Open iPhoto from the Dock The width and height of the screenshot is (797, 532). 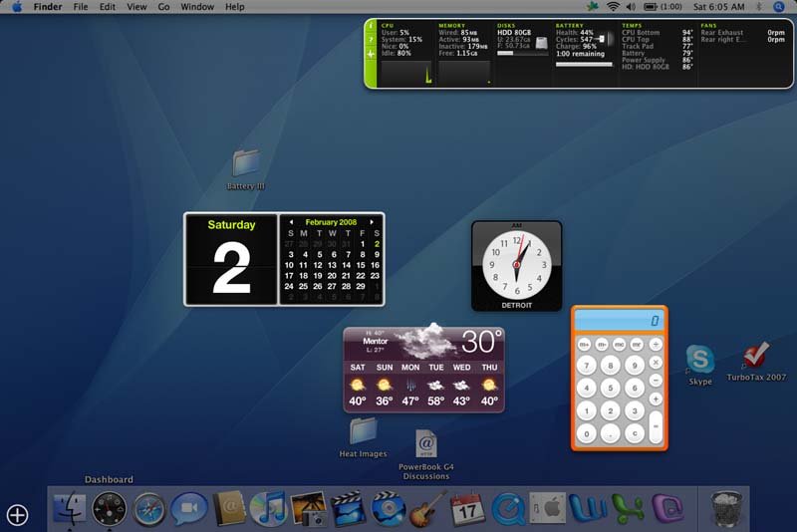point(308,508)
